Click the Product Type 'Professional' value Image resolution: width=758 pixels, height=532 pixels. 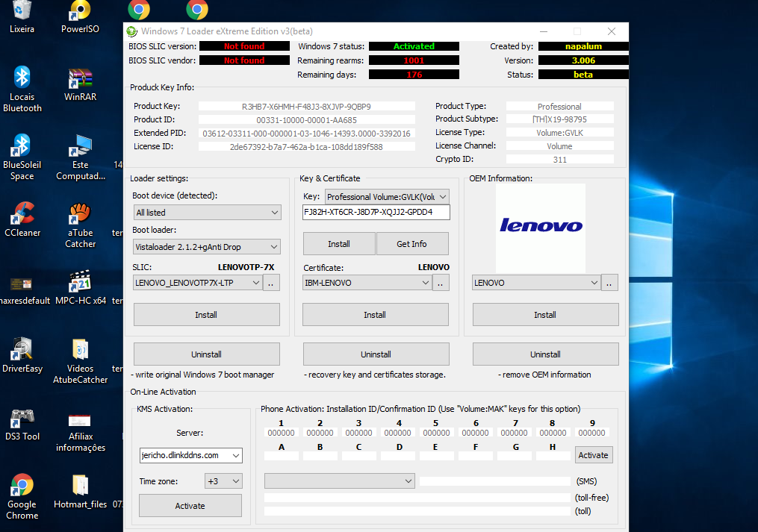(x=560, y=106)
